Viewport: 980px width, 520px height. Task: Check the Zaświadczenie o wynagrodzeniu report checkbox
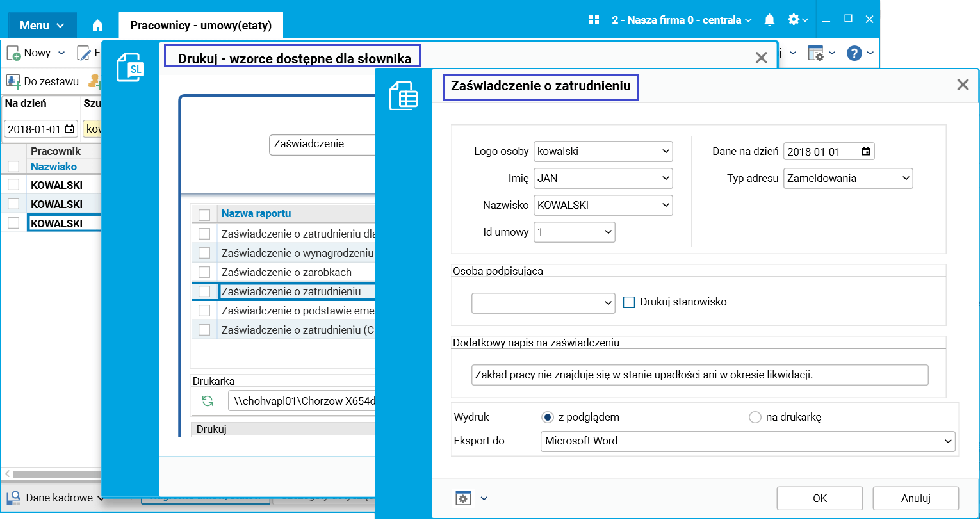[x=204, y=253]
